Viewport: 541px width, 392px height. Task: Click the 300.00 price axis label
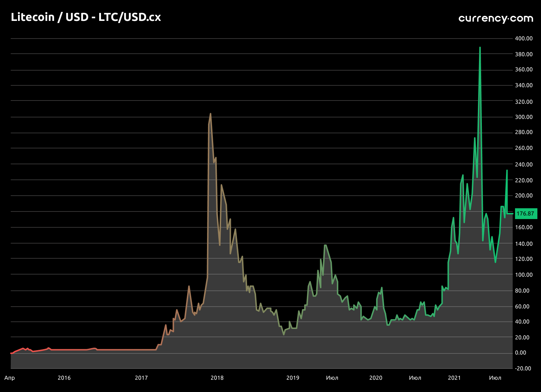pyautogui.click(x=524, y=117)
